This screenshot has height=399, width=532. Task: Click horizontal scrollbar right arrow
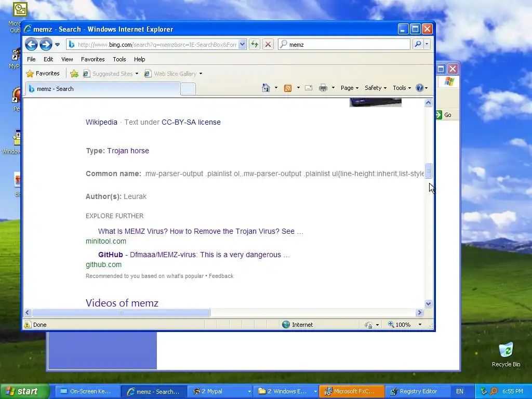click(419, 312)
